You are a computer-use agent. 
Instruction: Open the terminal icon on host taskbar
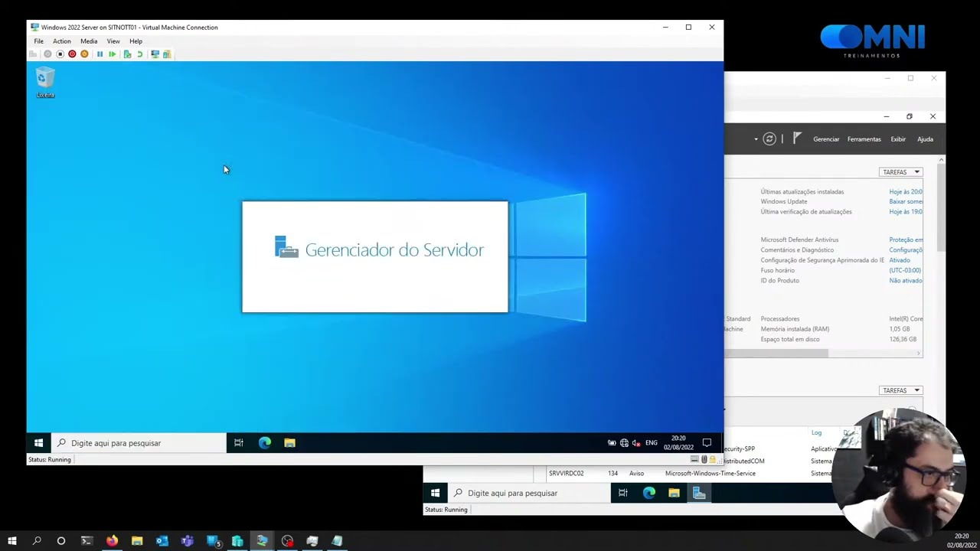pos(87,541)
